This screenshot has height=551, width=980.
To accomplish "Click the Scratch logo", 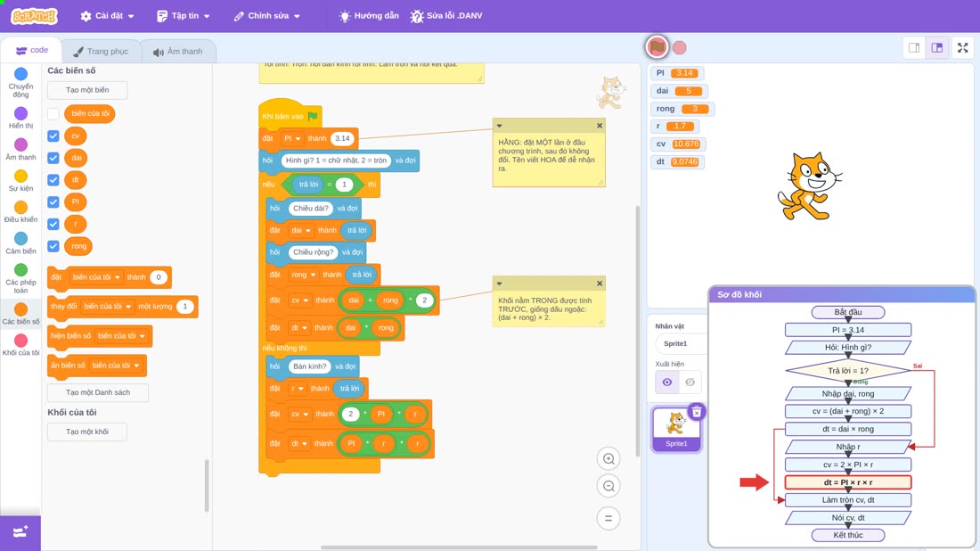I will (35, 16).
